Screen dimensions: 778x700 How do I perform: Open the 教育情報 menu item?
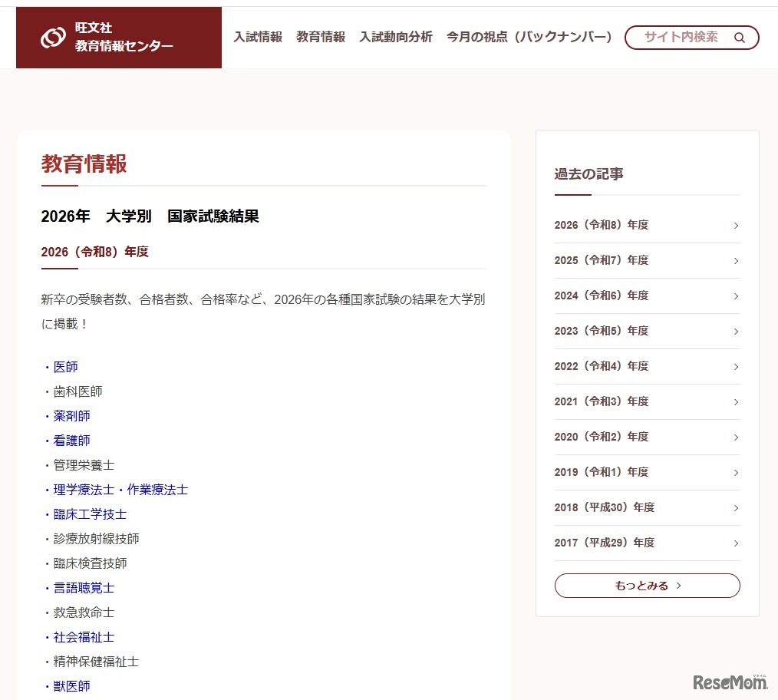click(x=320, y=36)
